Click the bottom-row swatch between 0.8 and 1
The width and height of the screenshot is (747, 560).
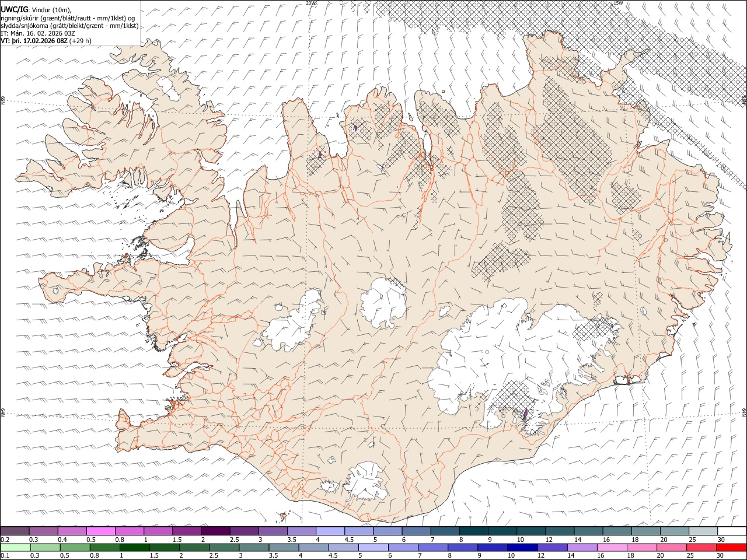click(x=104, y=547)
